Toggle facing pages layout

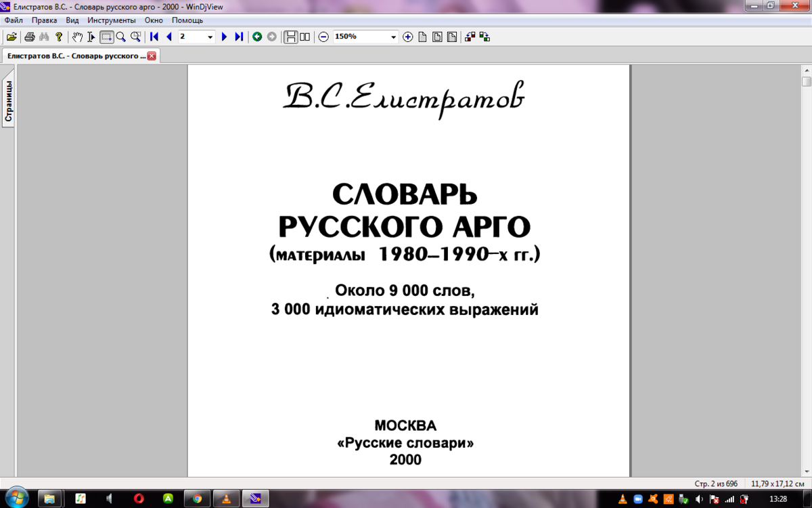[x=305, y=37]
